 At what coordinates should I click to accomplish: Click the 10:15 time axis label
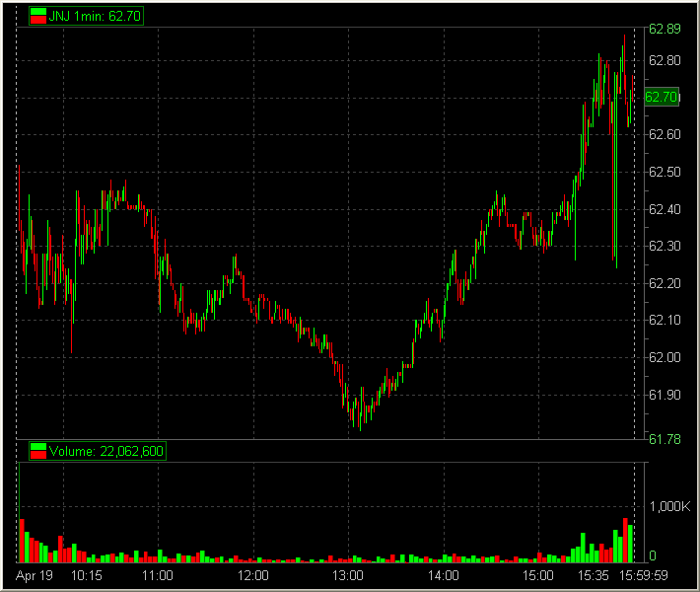[87, 575]
